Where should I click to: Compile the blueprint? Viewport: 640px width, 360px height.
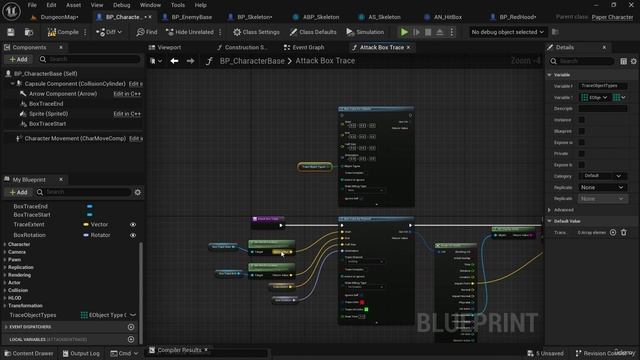[63, 32]
